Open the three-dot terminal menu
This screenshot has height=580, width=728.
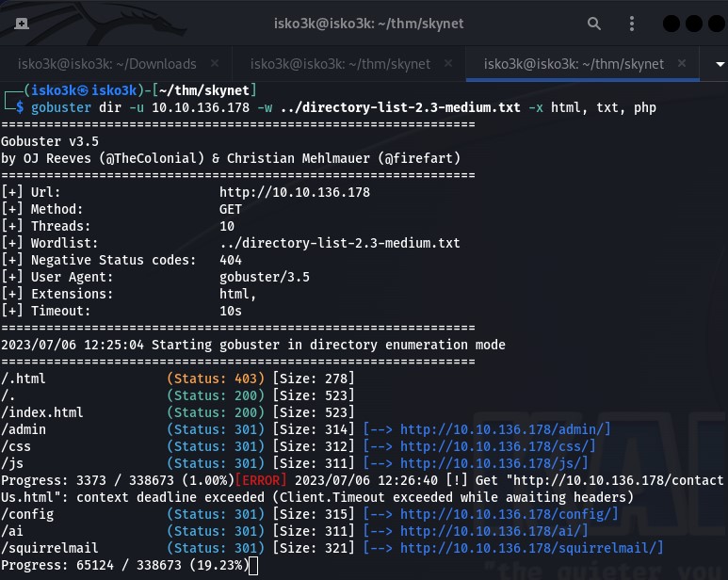(x=633, y=24)
